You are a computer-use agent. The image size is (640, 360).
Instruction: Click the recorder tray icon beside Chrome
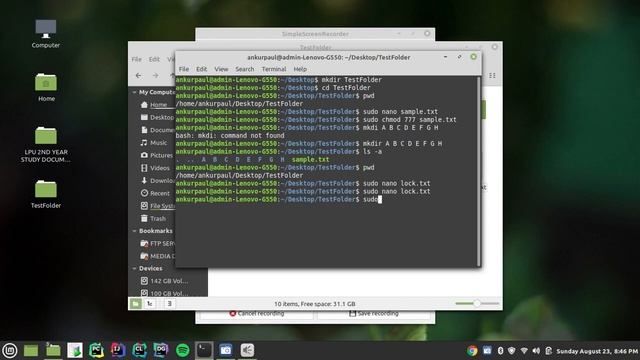[487, 351]
